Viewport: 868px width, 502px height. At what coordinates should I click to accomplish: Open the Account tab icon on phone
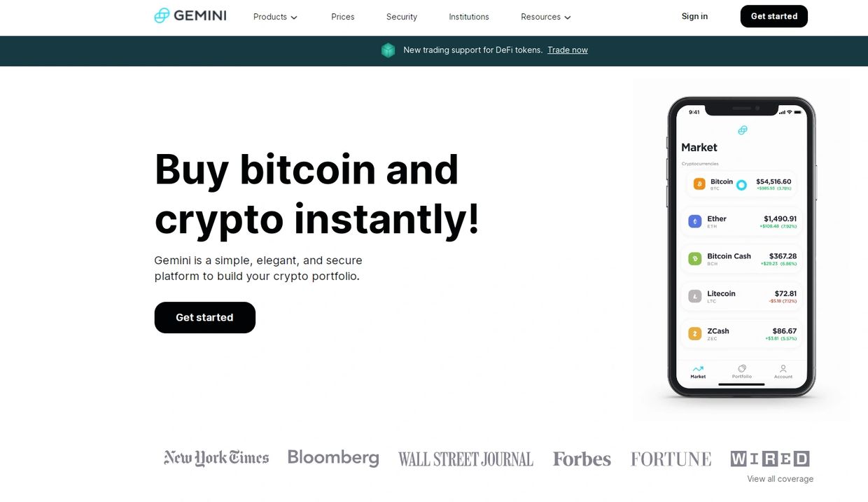[x=783, y=368]
